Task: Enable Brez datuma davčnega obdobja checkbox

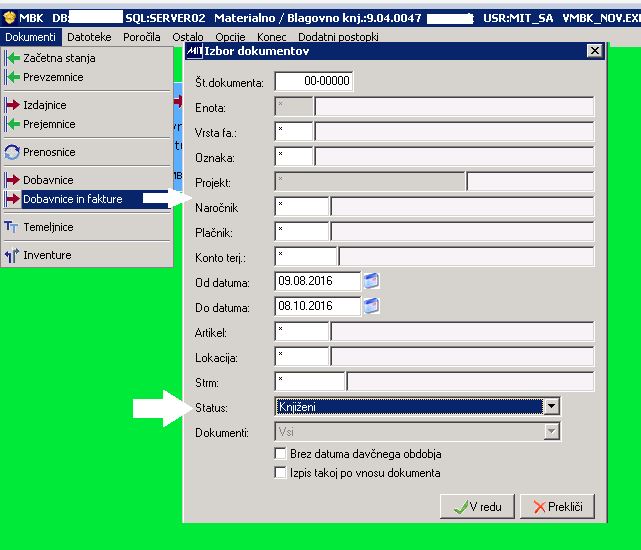Action: pyautogui.click(x=280, y=453)
